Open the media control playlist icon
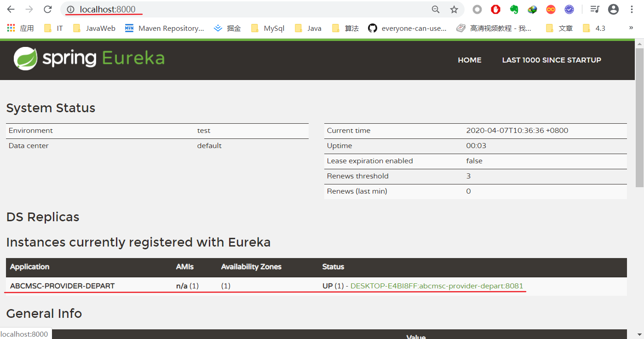Screen dimensions: 644x339 [595, 9]
